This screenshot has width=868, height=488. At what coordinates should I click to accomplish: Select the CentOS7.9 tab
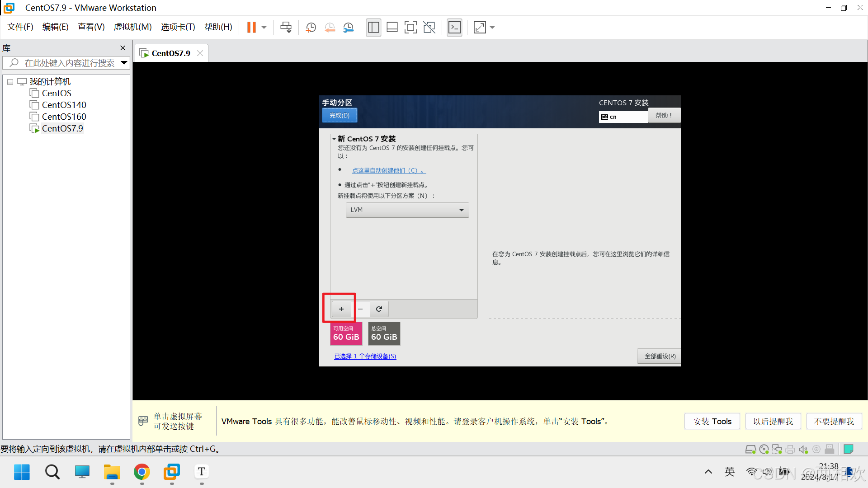click(x=170, y=53)
